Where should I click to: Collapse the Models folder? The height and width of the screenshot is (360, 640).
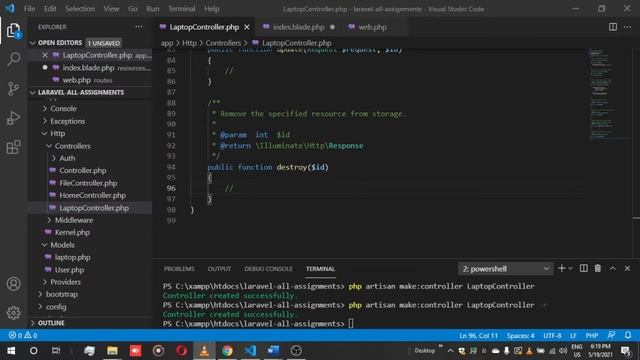coord(45,245)
